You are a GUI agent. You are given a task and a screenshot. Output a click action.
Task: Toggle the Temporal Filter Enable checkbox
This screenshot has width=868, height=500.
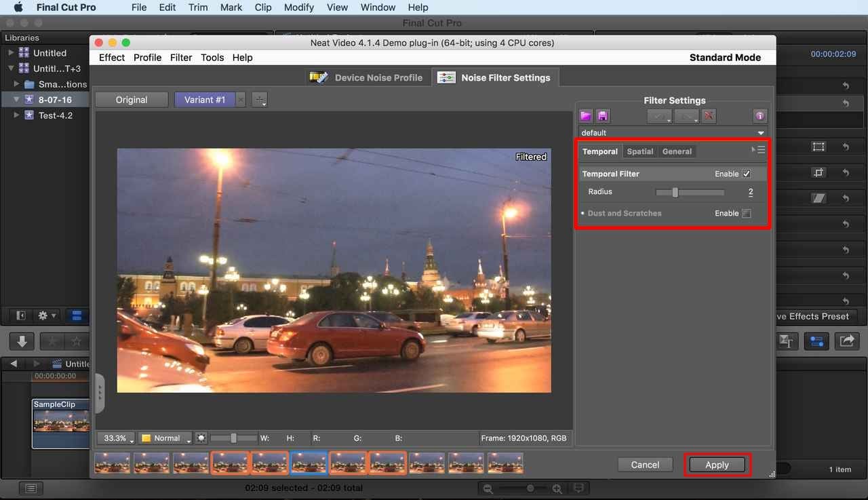coord(747,174)
